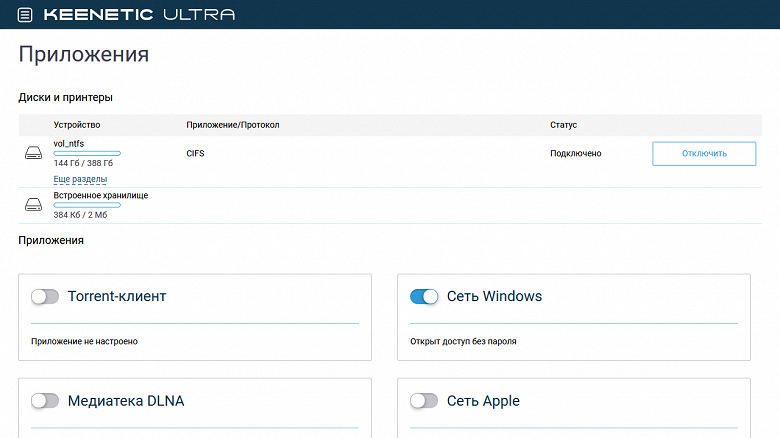
Task: Open the hamburger menu icon
Action: tap(25, 15)
